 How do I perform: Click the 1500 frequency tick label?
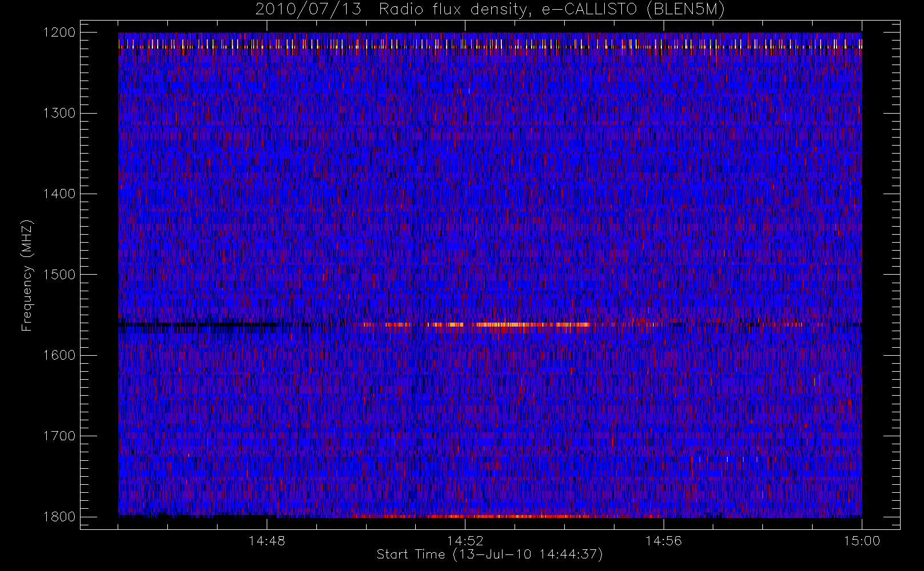[x=59, y=274]
